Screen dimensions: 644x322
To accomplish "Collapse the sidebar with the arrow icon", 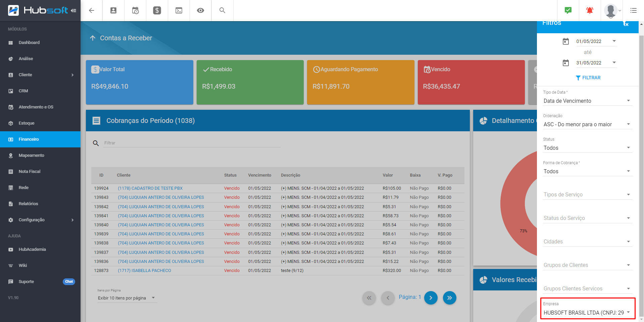I will [73, 11].
